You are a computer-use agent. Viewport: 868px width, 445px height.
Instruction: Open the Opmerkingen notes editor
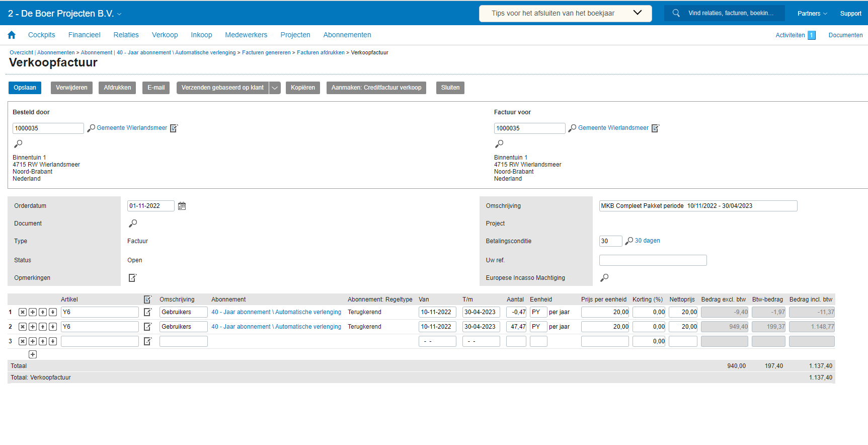coord(132,278)
